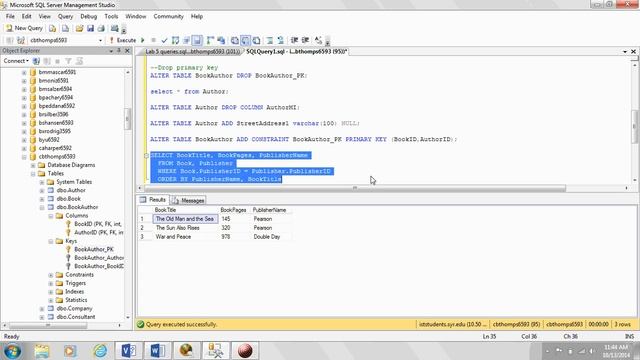Click the Decrease Indent icon
The height and width of the screenshot is (360, 640).
click(294, 40)
